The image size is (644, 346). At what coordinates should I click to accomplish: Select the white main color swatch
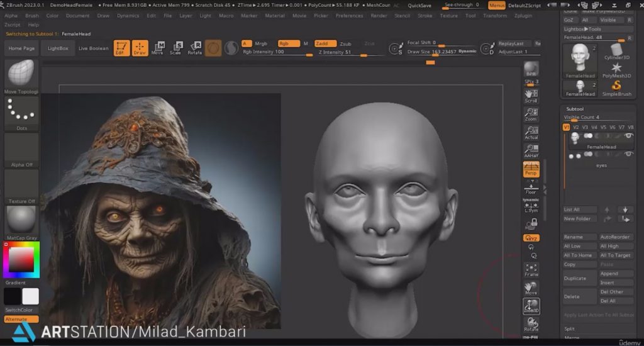click(x=30, y=296)
